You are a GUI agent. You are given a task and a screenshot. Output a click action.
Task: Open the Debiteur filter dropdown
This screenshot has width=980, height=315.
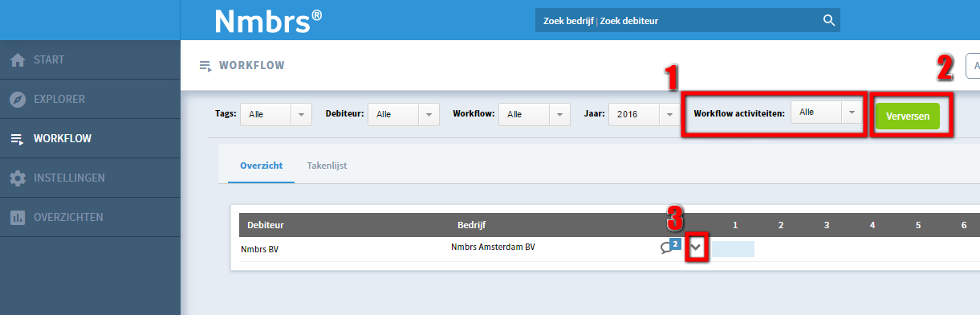click(404, 114)
